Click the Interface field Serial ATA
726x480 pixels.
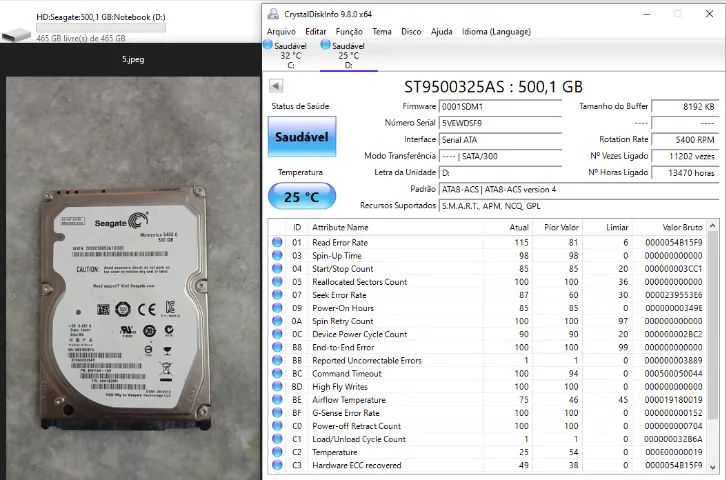500,139
